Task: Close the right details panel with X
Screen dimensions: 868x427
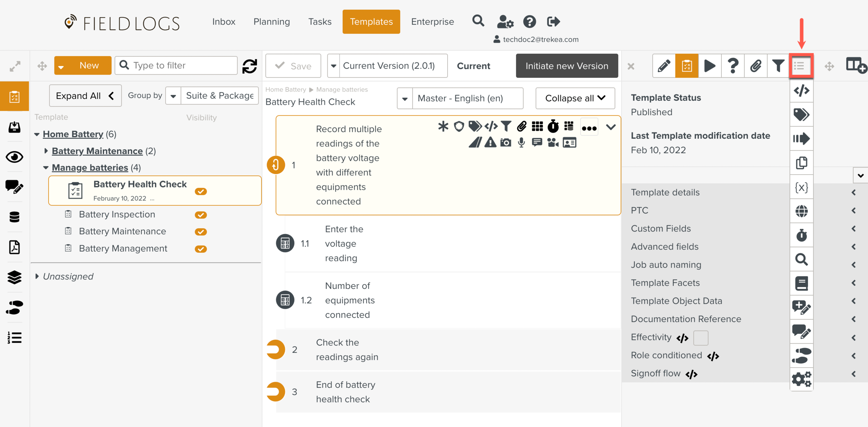Action: [x=631, y=66]
